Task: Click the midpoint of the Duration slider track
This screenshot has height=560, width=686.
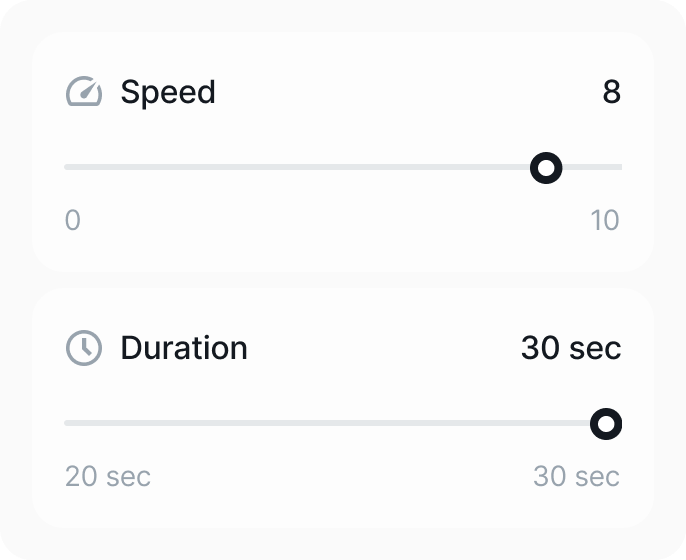Action: pyautogui.click(x=343, y=423)
